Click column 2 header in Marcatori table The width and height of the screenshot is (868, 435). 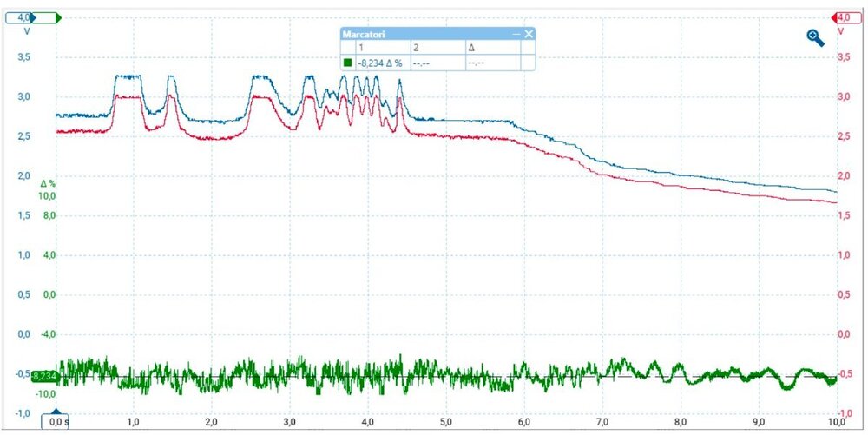click(417, 47)
